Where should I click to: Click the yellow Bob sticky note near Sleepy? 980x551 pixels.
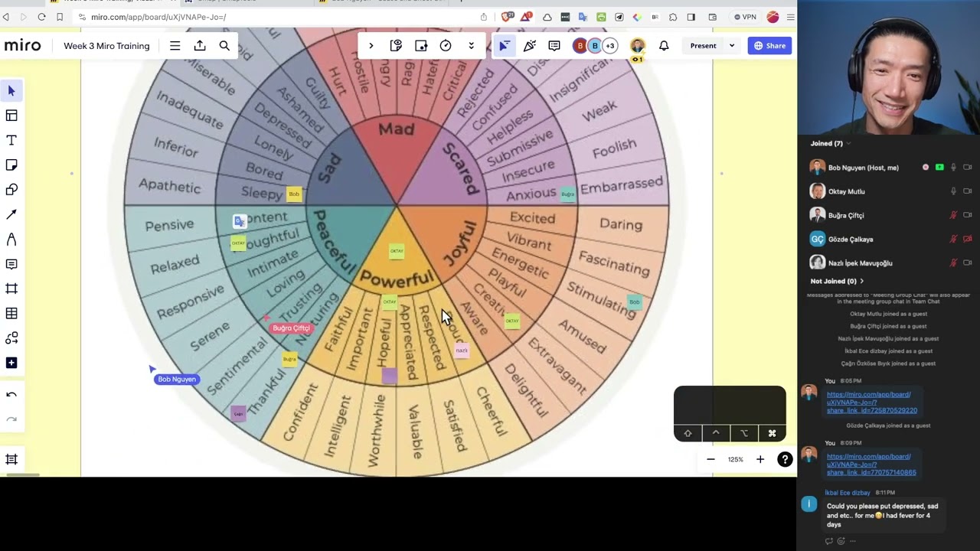[294, 194]
